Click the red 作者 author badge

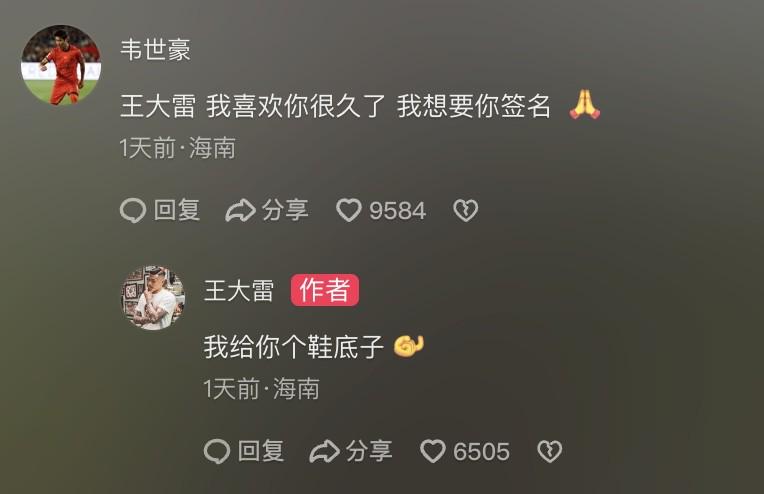(325, 290)
